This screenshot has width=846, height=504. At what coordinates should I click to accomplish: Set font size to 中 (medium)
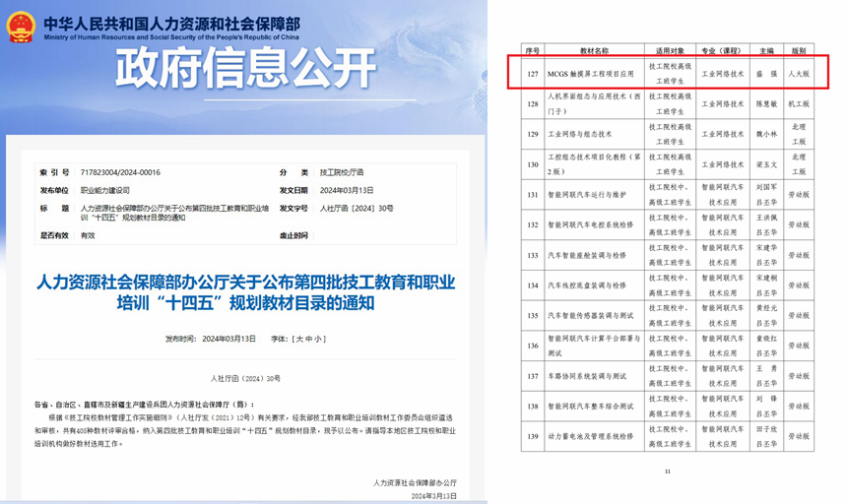tap(307, 339)
